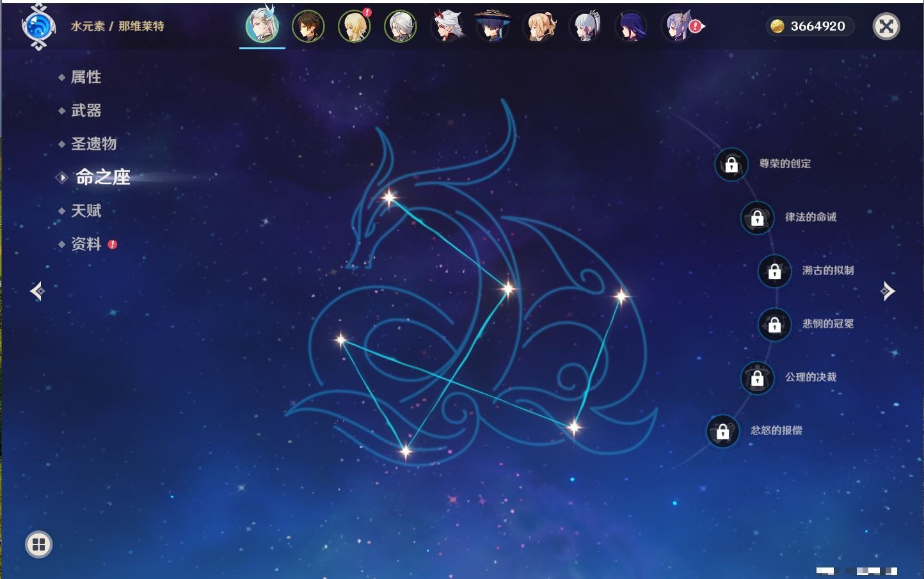The image size is (924, 579).
Task: Open the grid menu icon at bottom left
Action: tap(38, 544)
